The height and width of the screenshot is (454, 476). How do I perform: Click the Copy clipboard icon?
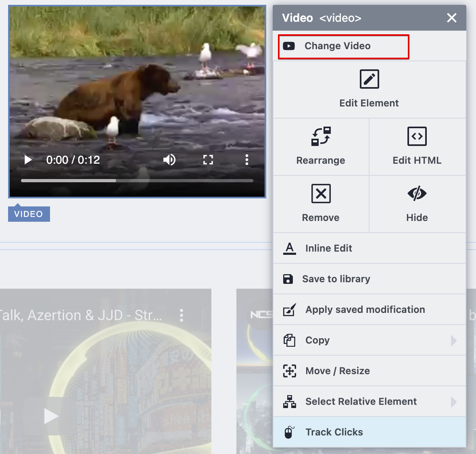[x=289, y=340]
